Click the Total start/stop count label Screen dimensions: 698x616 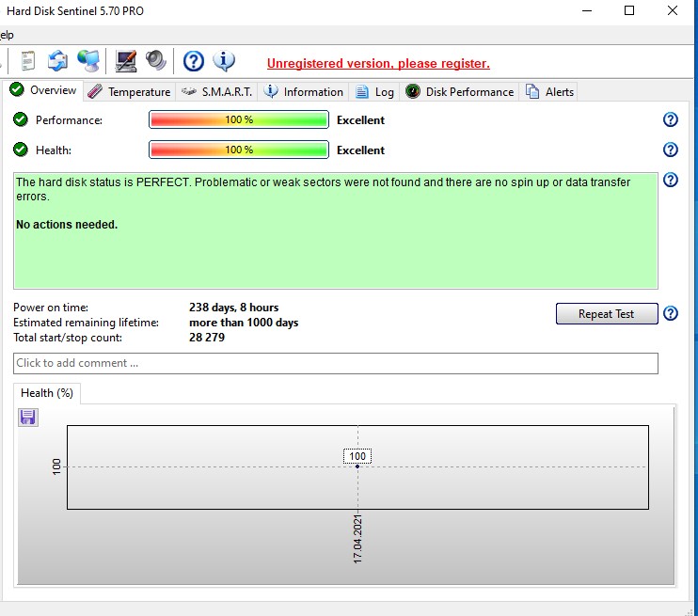tap(68, 338)
